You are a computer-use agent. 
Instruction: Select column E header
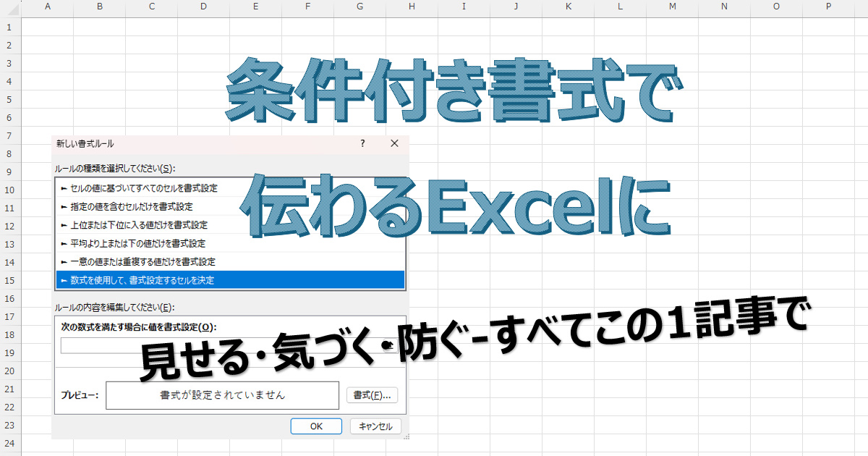pyautogui.click(x=256, y=7)
